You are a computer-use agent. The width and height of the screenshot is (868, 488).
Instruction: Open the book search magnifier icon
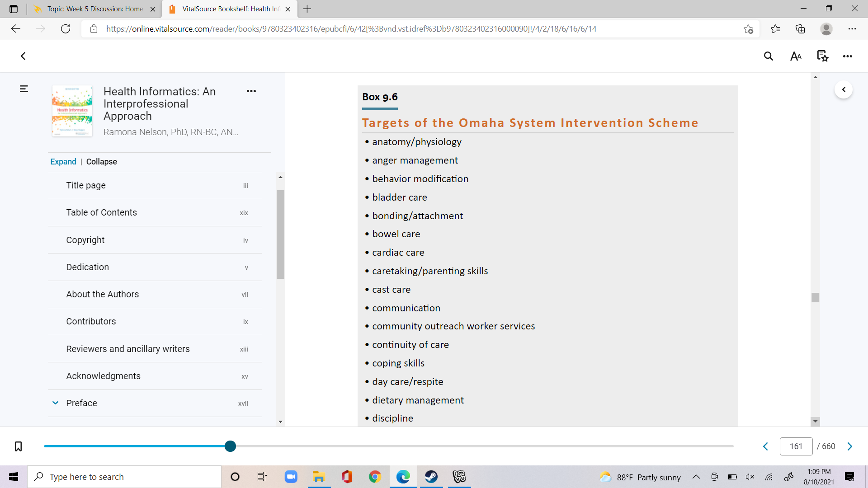[769, 56]
